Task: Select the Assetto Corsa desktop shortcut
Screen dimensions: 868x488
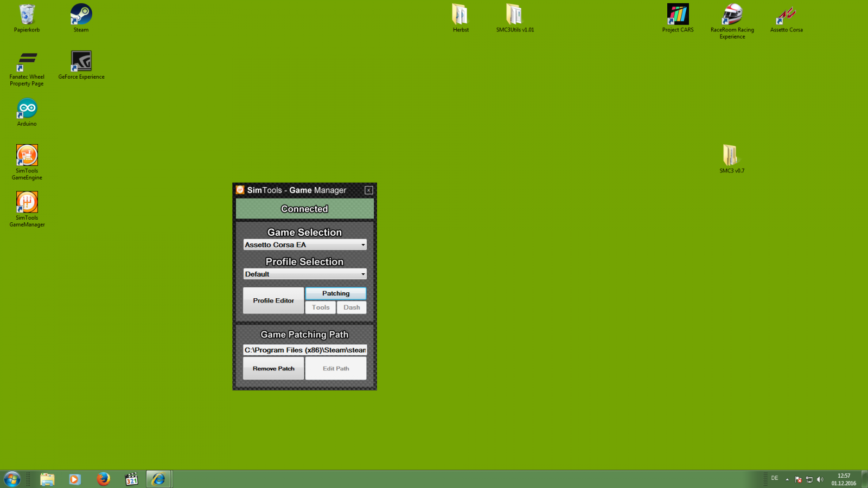Action: (x=786, y=18)
